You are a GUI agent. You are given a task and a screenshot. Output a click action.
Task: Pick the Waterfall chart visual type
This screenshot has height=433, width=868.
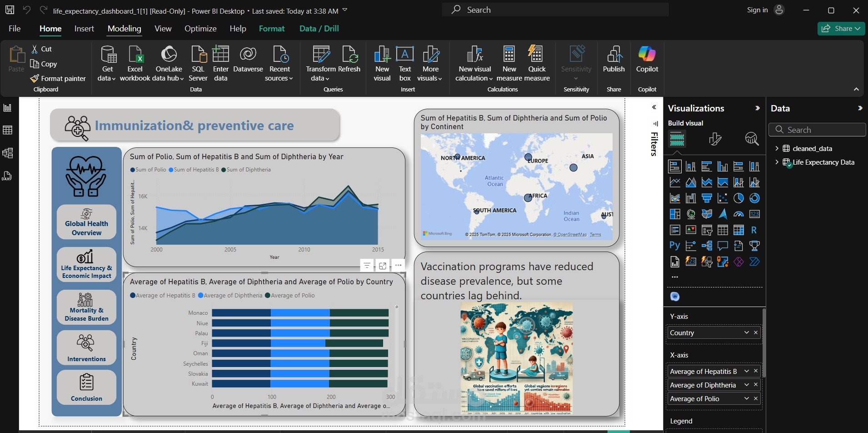coord(691,198)
